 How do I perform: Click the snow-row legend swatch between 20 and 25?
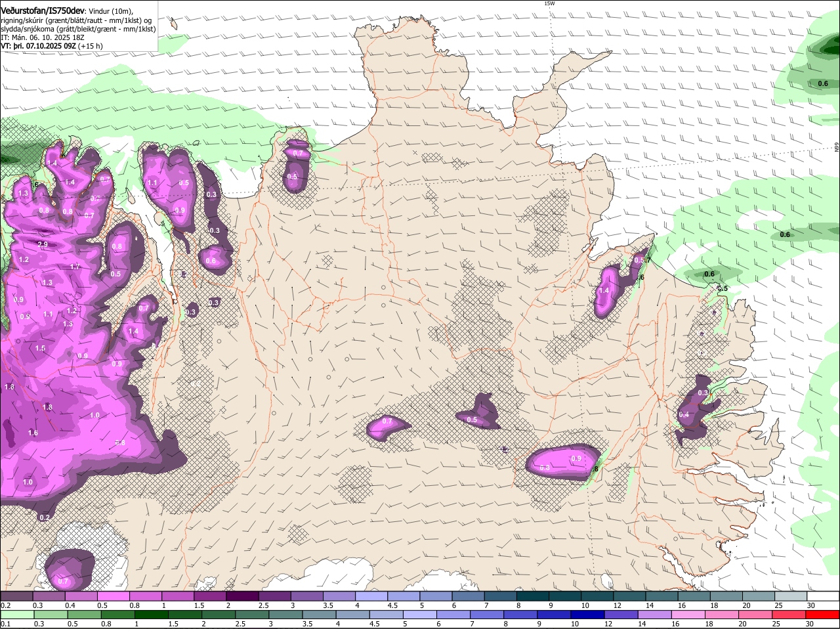[758, 596]
